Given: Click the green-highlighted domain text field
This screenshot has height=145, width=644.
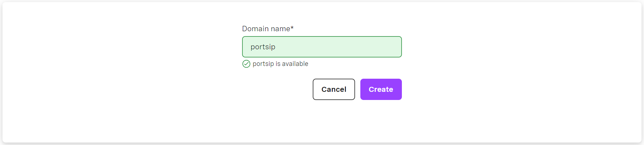Looking at the screenshot, I should point(322,47).
